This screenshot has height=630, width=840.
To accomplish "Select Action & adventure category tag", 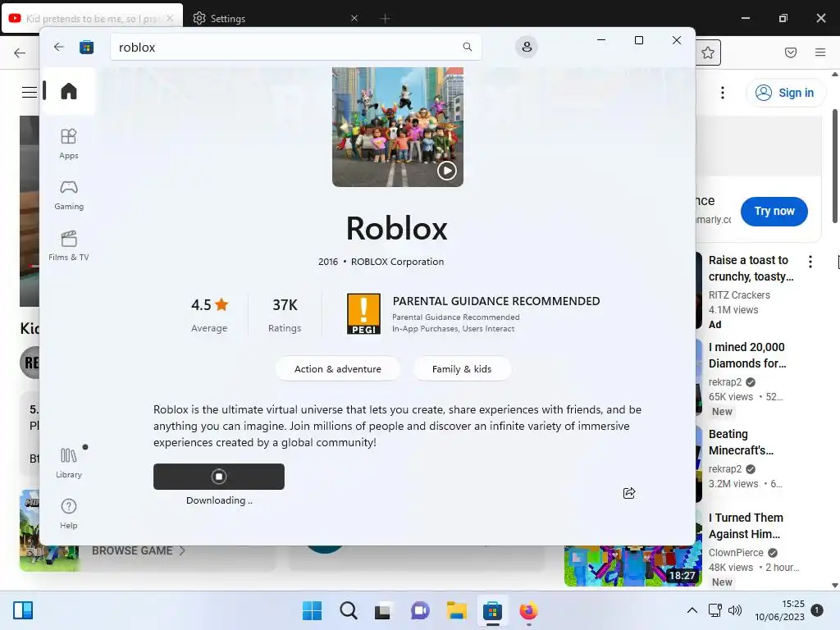I will [337, 368].
